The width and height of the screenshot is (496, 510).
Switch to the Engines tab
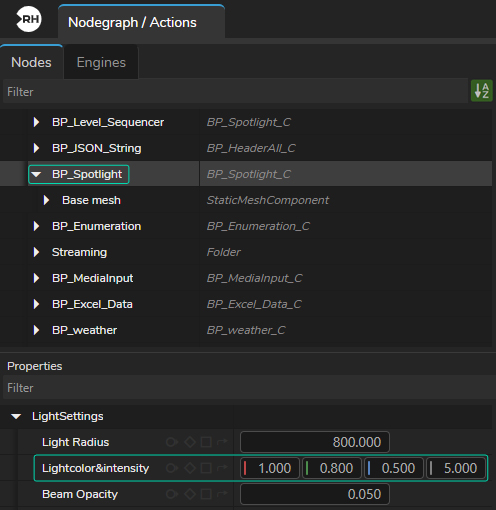coord(101,62)
